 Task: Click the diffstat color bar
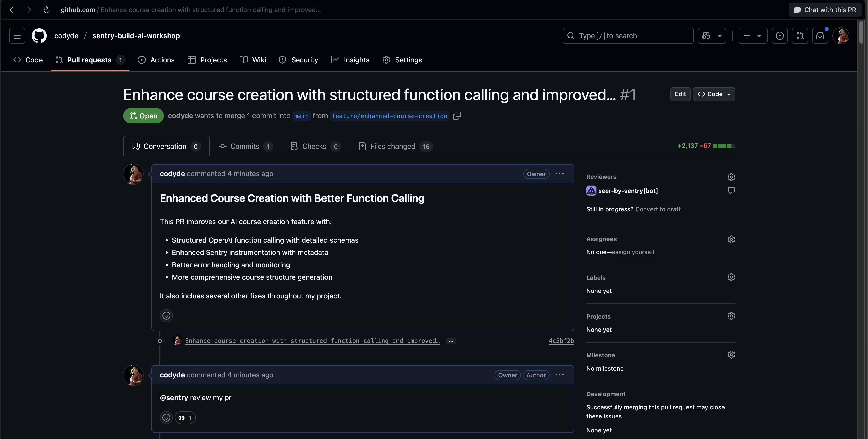tap(724, 146)
